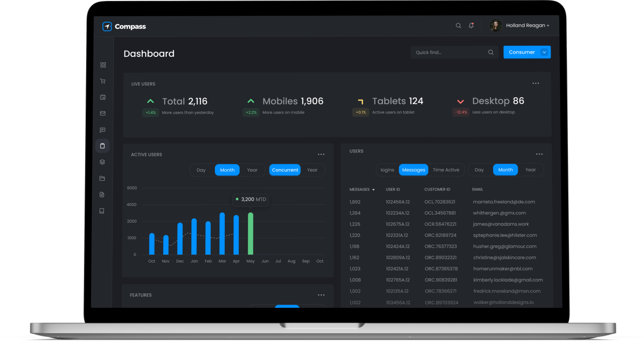Switch to the logins tab
This screenshot has width=644, height=345.
point(387,170)
